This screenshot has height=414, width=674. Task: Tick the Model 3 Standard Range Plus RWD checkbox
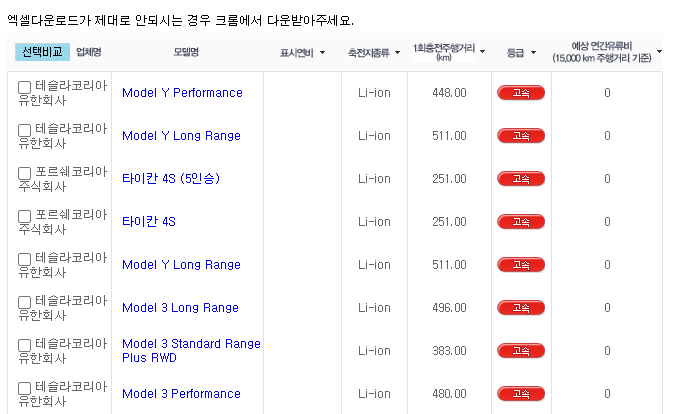pos(25,345)
